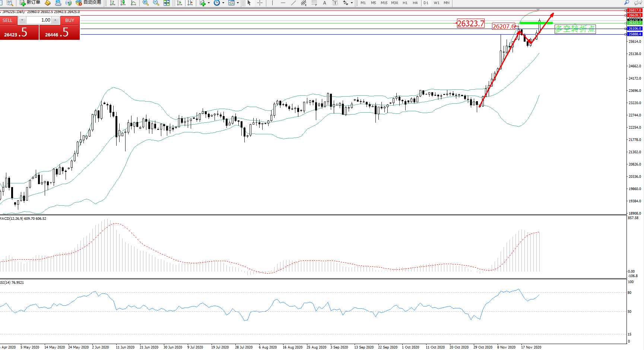Select the trendline drawing tool
The height and width of the screenshot is (350, 644).
pyautogui.click(x=294, y=3)
